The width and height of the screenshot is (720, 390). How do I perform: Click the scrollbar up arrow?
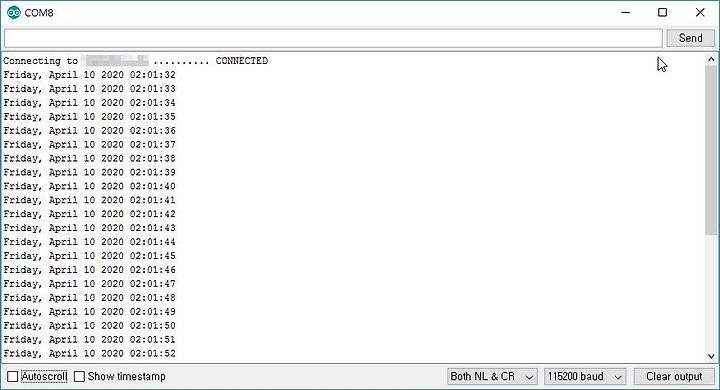tap(711, 59)
